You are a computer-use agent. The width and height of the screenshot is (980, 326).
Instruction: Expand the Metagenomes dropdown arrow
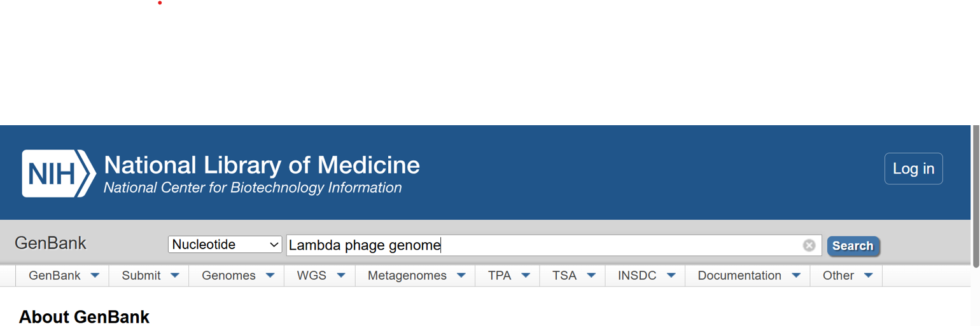click(x=461, y=276)
